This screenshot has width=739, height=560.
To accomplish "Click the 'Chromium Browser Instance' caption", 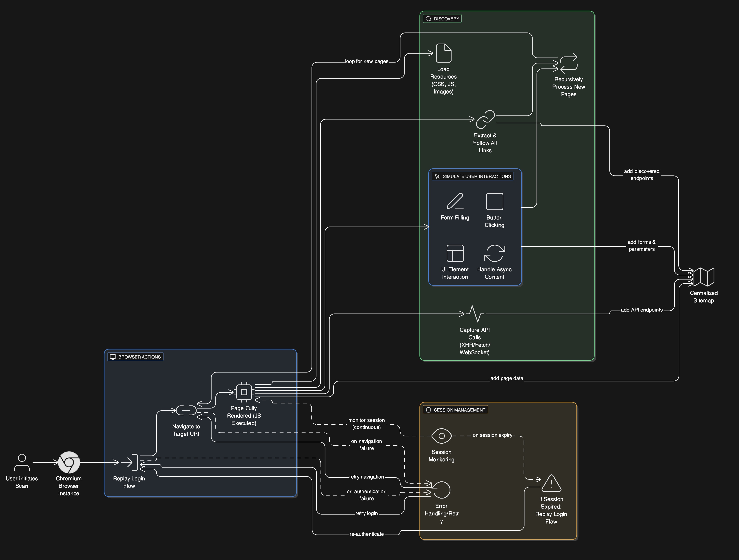I will pyautogui.click(x=69, y=486).
